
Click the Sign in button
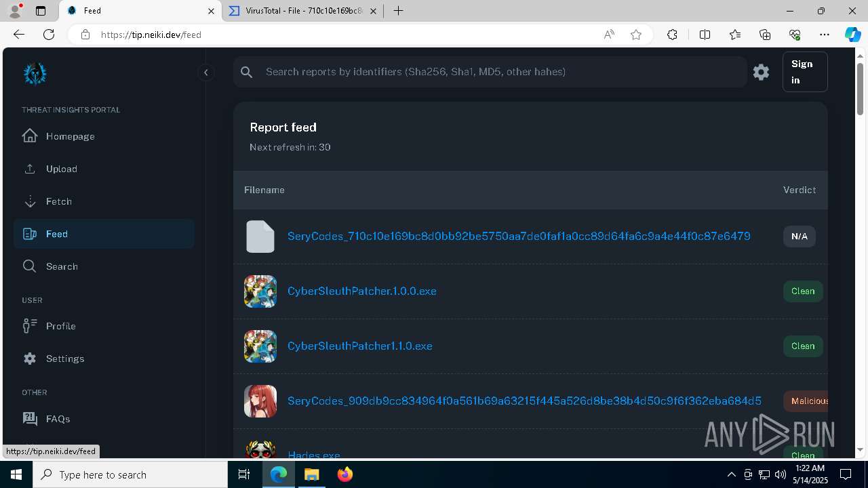click(x=805, y=72)
